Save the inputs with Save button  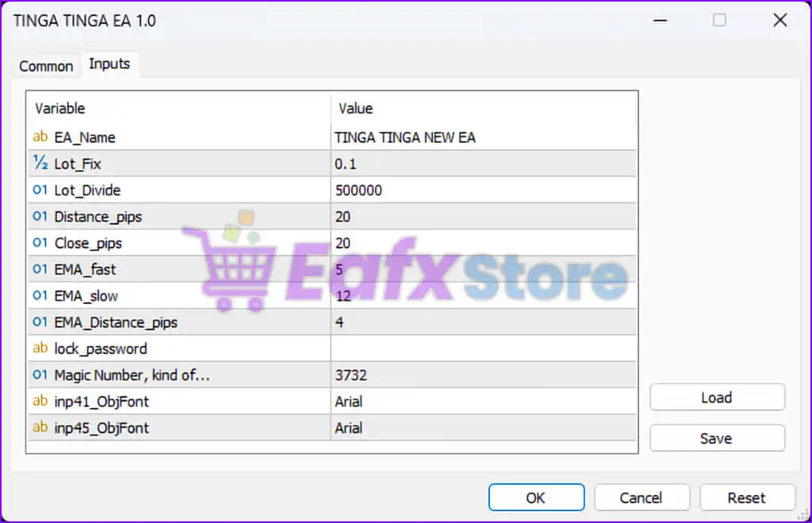(717, 439)
